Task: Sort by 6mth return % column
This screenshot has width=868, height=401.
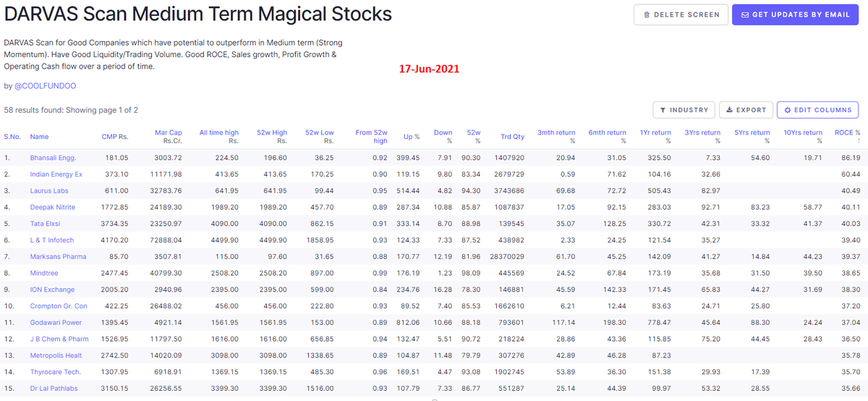Action: 607,137
